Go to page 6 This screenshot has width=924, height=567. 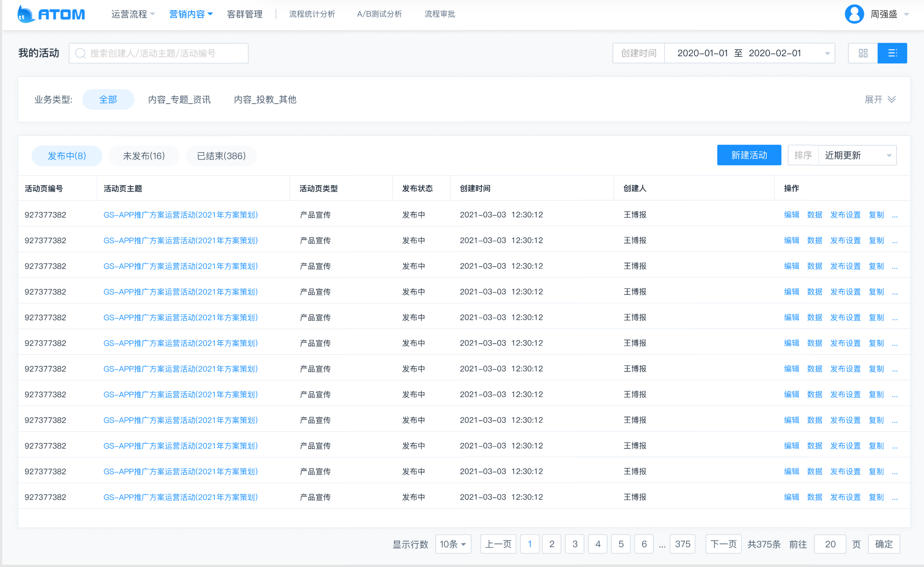(644, 544)
